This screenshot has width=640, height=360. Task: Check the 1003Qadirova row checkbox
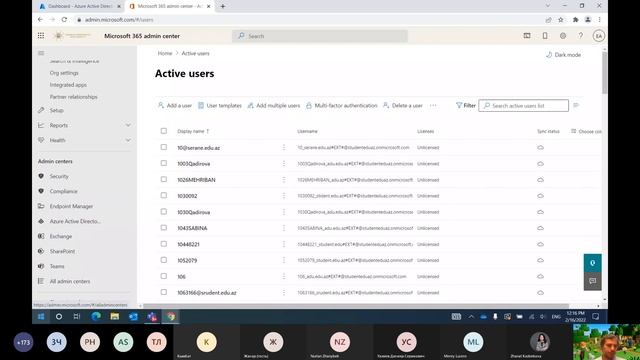coord(164,163)
